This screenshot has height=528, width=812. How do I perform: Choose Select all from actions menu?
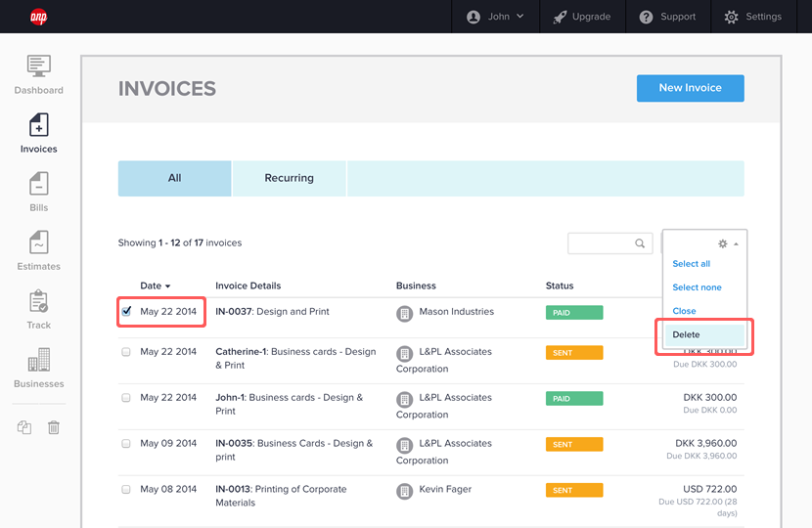tap(691, 263)
